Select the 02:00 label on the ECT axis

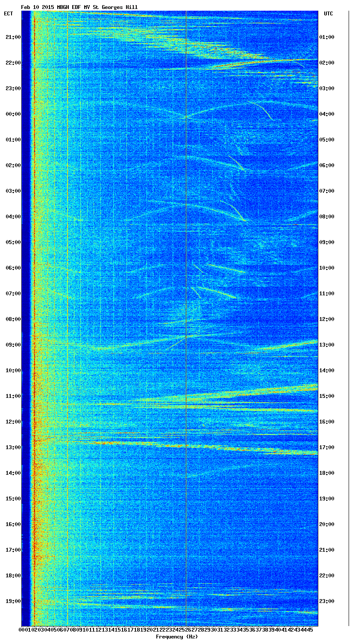(13, 165)
